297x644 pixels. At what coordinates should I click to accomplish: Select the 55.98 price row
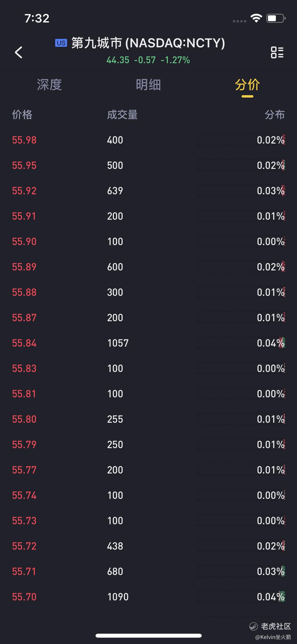[148, 140]
